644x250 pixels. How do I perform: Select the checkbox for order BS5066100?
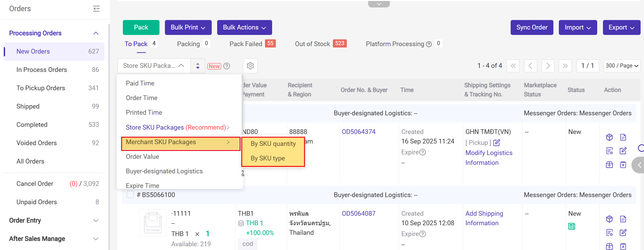click(x=130, y=195)
